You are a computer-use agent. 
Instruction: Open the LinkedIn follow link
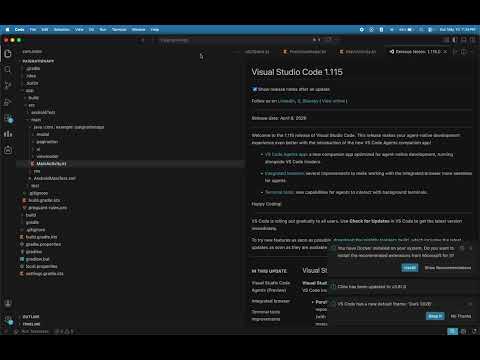[287, 101]
